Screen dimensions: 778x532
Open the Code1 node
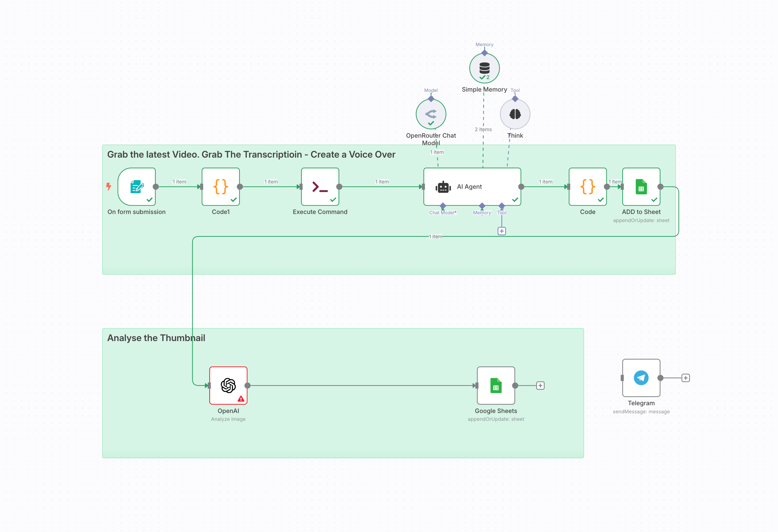pyautogui.click(x=221, y=187)
